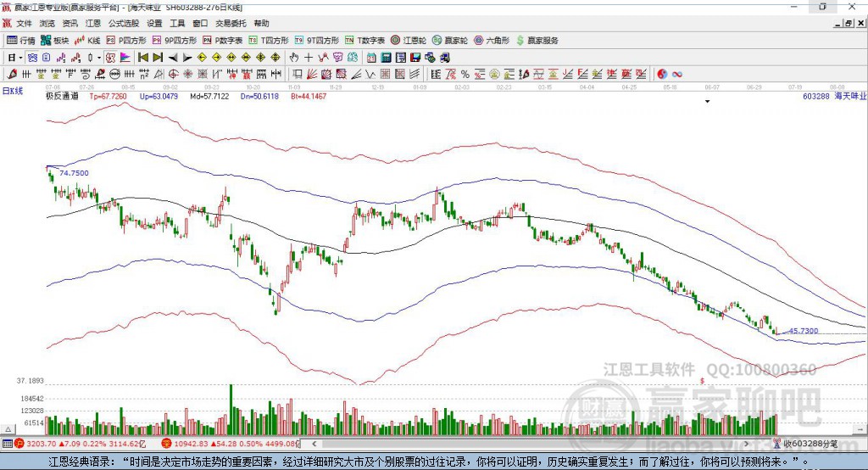Click Shanghai index 3203.70 status entry

tap(82, 444)
